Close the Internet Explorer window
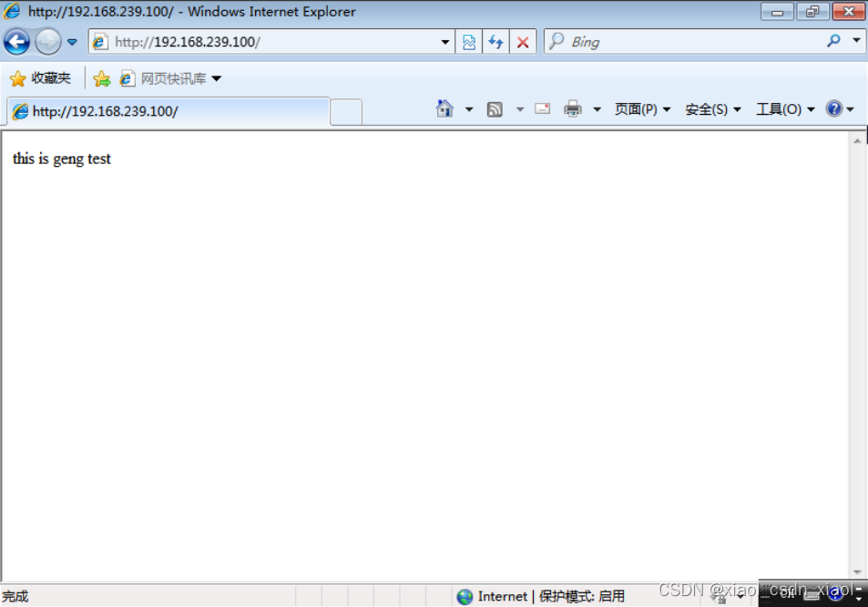This screenshot has width=868, height=607. coord(848,12)
